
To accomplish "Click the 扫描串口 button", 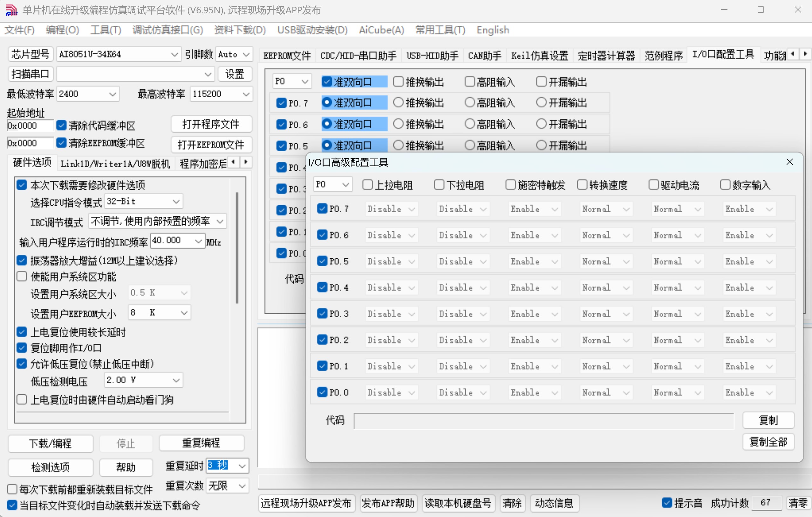I will pyautogui.click(x=31, y=74).
